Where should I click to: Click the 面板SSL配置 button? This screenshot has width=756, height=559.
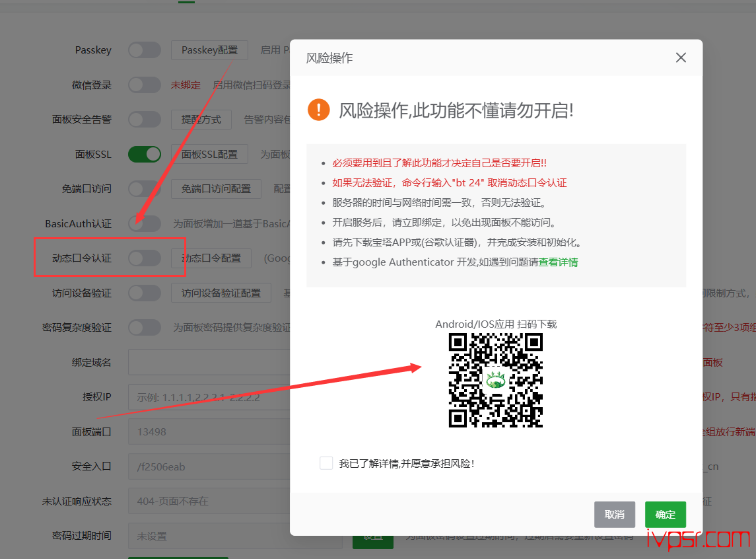pos(209,154)
